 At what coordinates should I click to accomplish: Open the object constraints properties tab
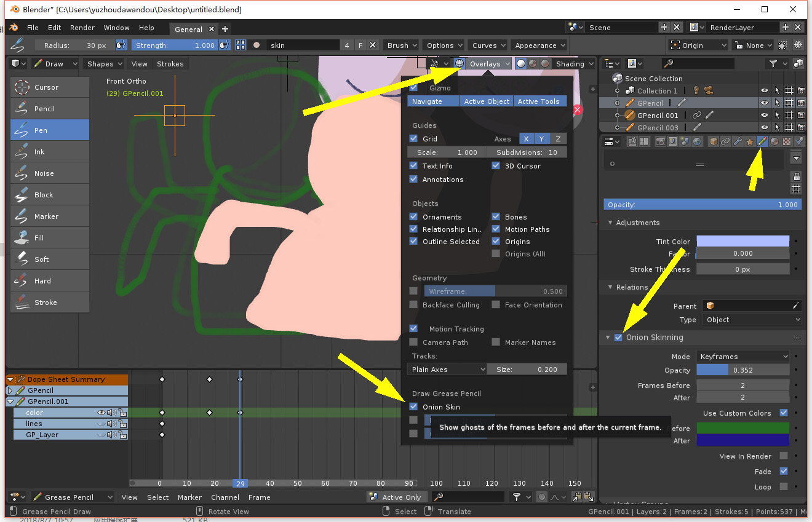click(x=725, y=141)
